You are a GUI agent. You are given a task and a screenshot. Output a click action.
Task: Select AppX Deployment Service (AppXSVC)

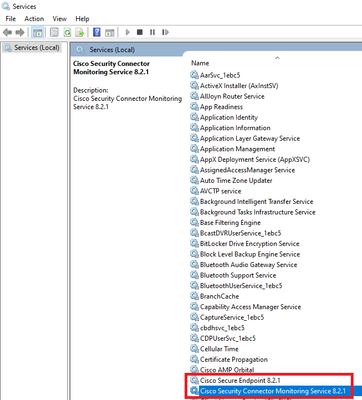tap(255, 159)
